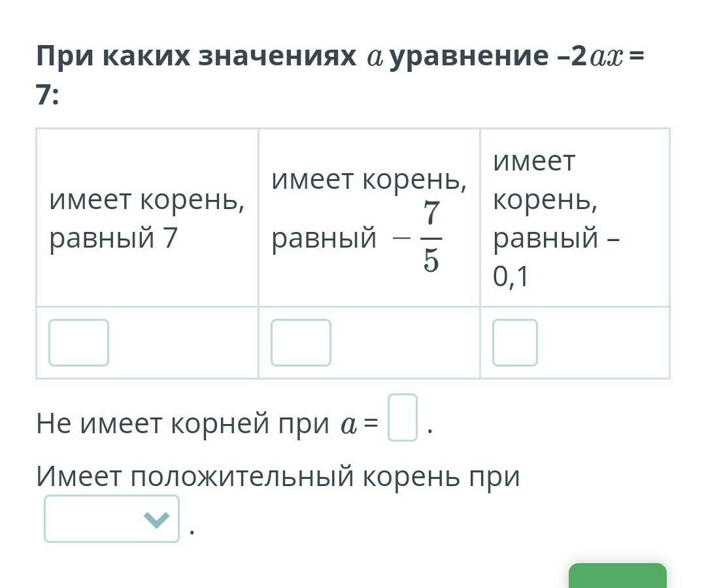Click the sentence "Имеет положительный корень при"

[278, 477]
